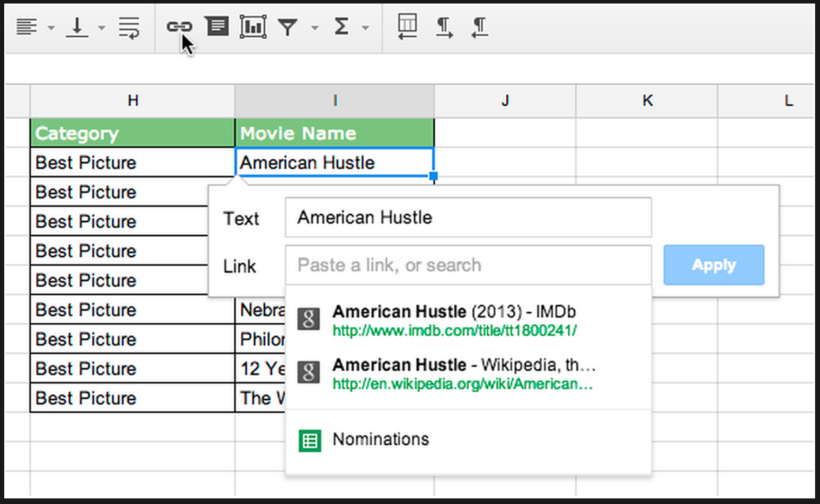The width and height of the screenshot is (820, 504).
Task: Set right-to-left text direction
Action: 480,27
